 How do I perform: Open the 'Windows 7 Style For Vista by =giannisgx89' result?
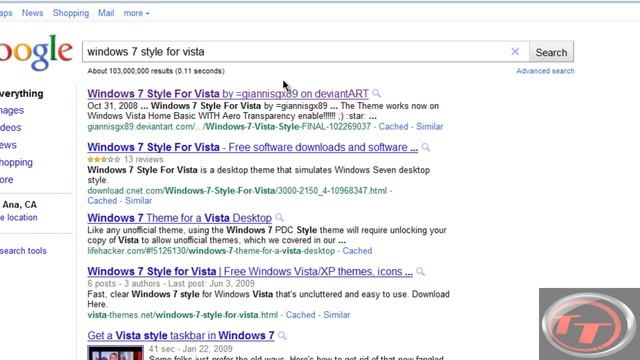click(x=228, y=94)
